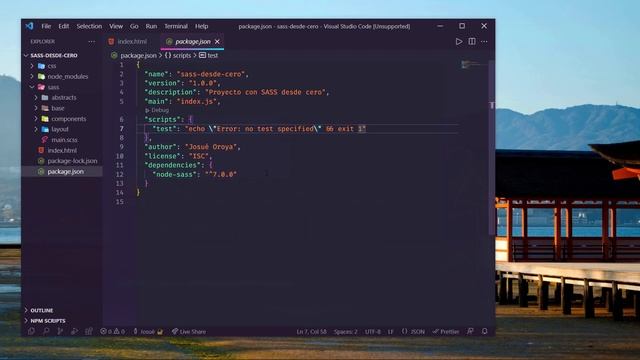Open the Terminal menu

tap(176, 26)
